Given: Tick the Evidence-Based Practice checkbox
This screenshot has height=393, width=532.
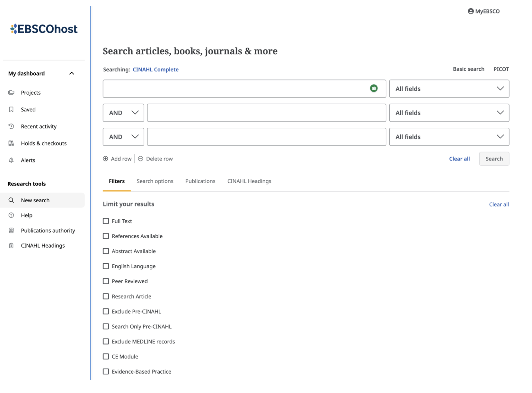Looking at the screenshot, I should [x=106, y=372].
